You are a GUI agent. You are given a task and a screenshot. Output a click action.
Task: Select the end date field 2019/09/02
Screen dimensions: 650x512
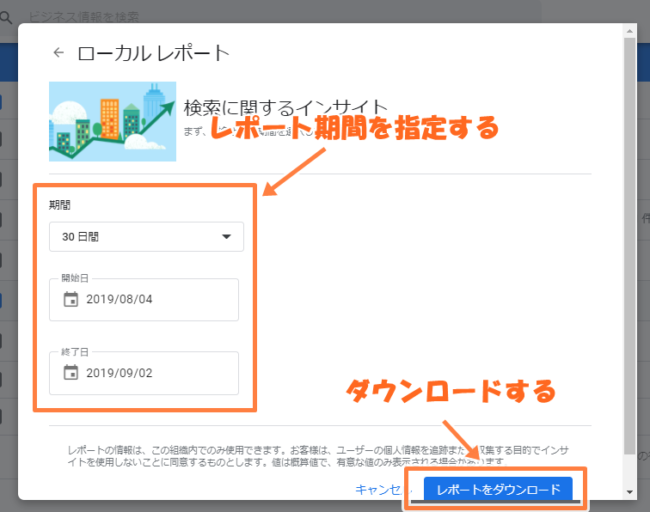(x=144, y=373)
